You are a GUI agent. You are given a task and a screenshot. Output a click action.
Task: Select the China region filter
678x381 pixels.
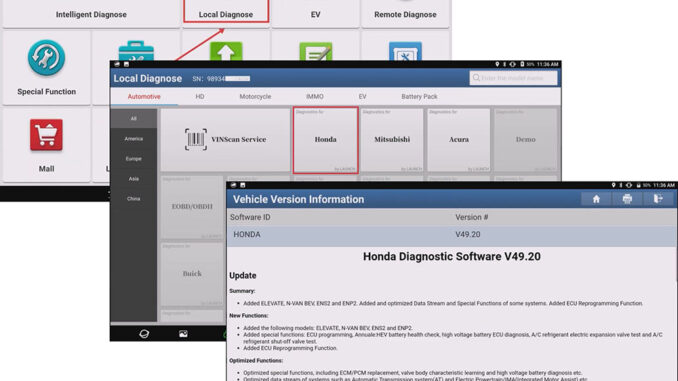tap(134, 199)
